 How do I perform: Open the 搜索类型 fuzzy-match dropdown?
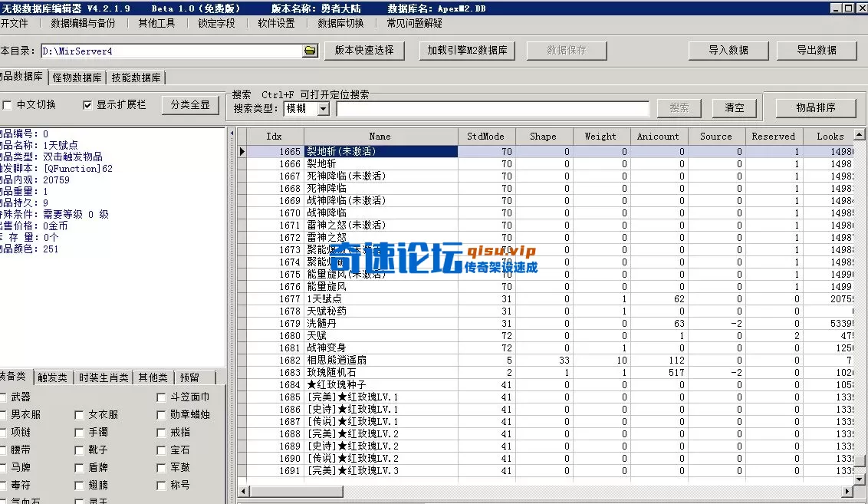[323, 107]
